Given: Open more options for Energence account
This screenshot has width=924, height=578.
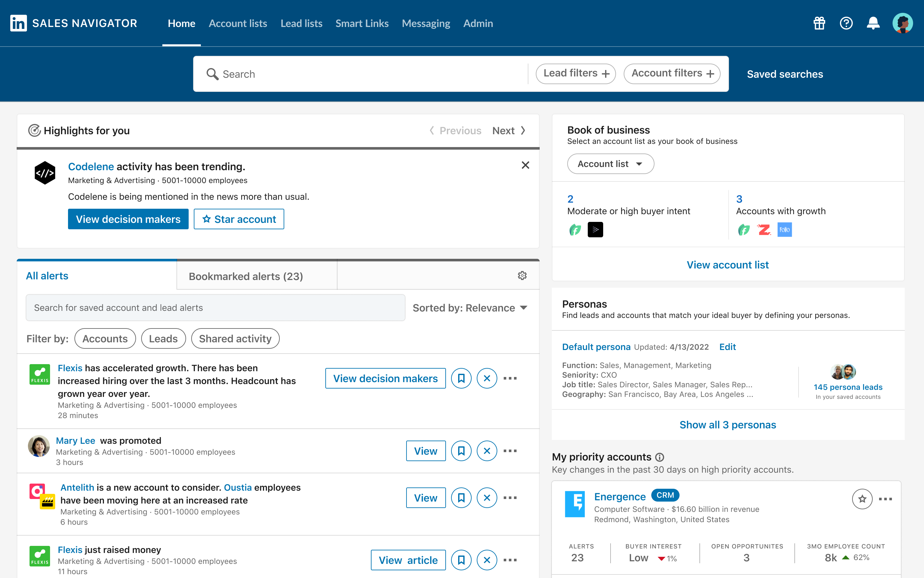Looking at the screenshot, I should point(886,499).
